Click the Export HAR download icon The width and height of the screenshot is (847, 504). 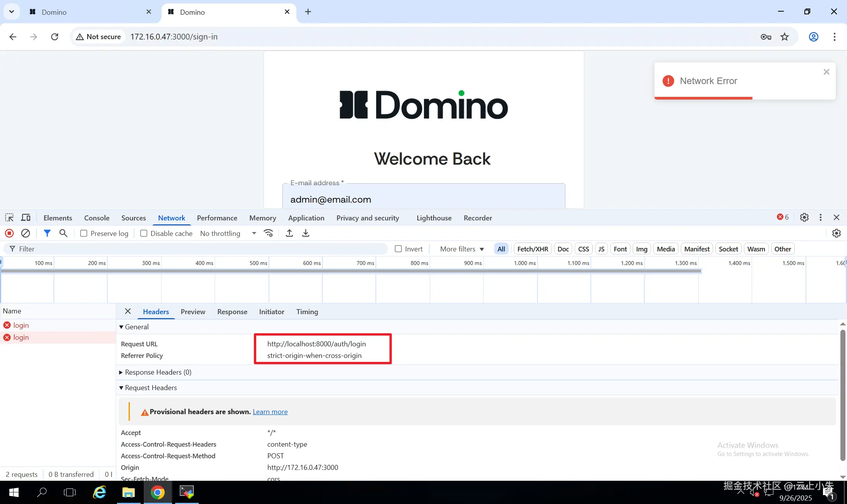tap(306, 233)
